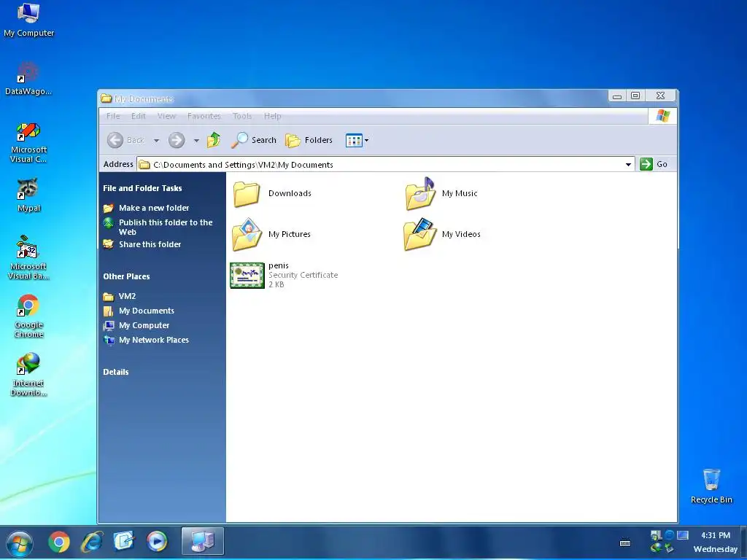Click the "Downloads" folder name

[290, 193]
